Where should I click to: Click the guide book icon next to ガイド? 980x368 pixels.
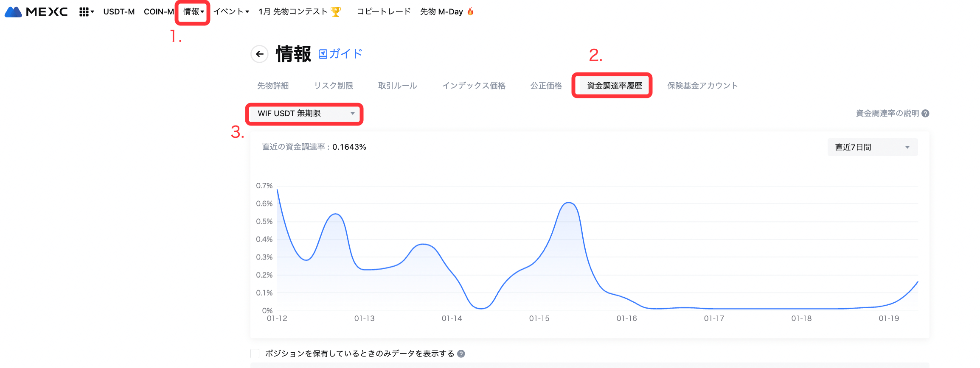pos(323,54)
